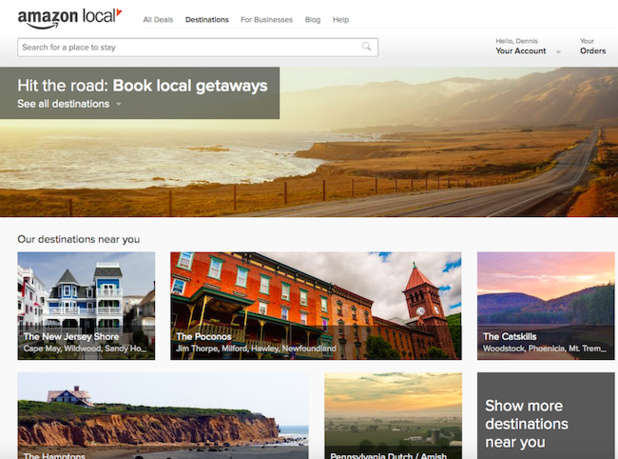Open the All Deals menu item
This screenshot has height=459, width=618.
pyautogui.click(x=158, y=20)
